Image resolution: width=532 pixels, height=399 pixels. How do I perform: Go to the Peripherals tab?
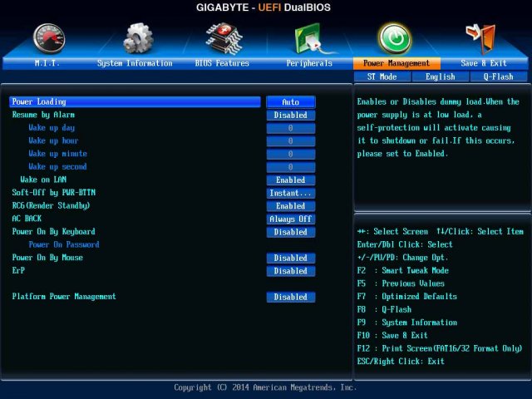pos(309,63)
